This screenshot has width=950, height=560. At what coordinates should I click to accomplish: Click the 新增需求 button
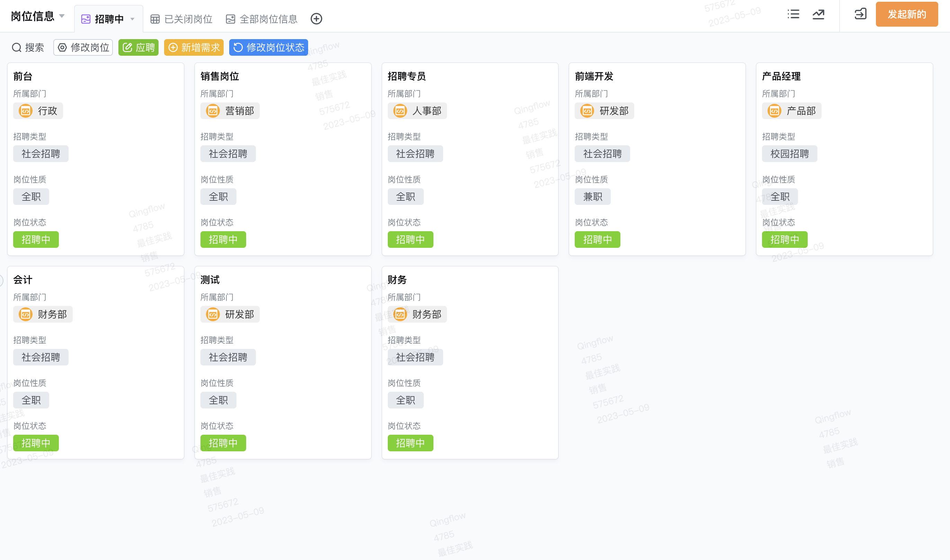click(x=194, y=47)
